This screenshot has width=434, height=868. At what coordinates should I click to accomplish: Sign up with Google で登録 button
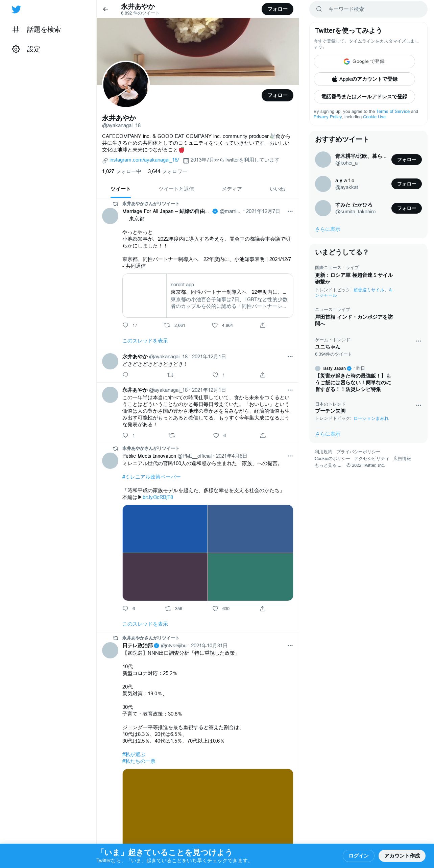tap(364, 62)
